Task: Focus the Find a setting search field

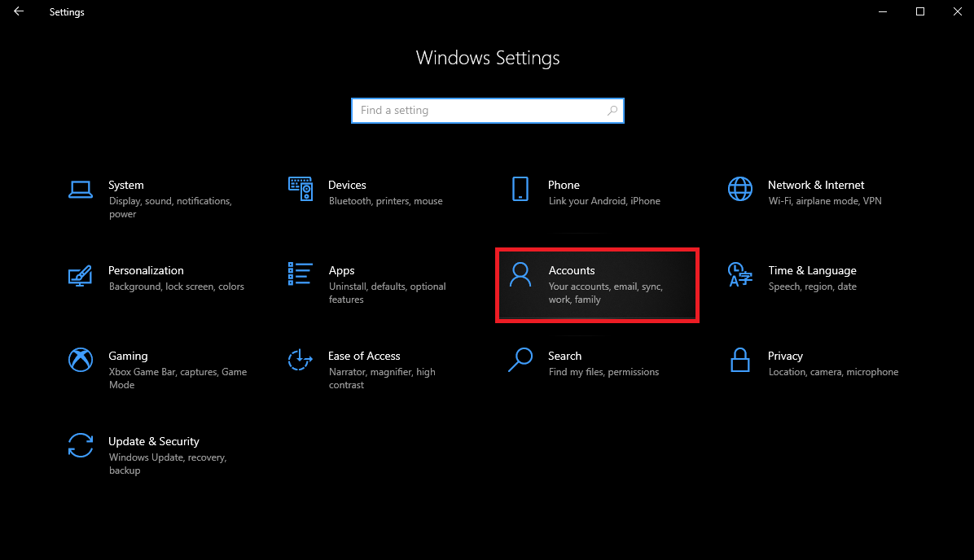Action: (488, 111)
